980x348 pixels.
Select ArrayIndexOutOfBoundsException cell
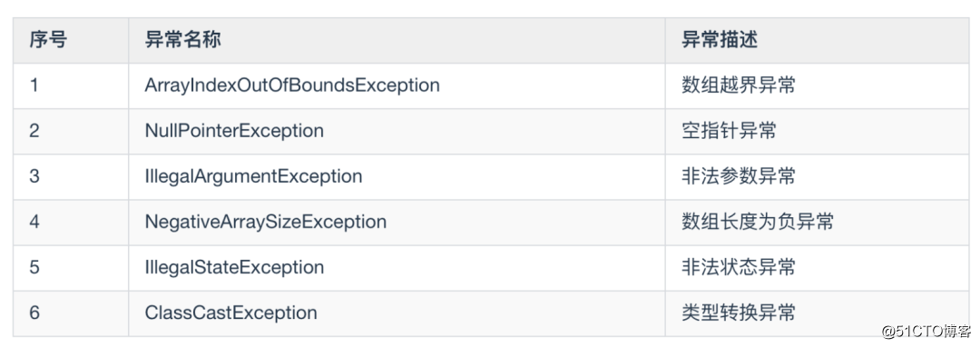tap(292, 85)
